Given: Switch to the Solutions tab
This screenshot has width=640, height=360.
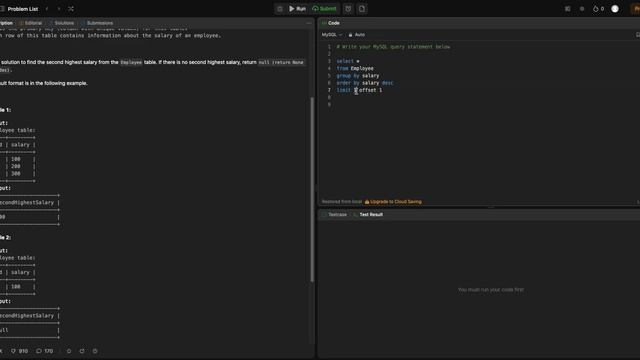Looking at the screenshot, I should [x=64, y=23].
